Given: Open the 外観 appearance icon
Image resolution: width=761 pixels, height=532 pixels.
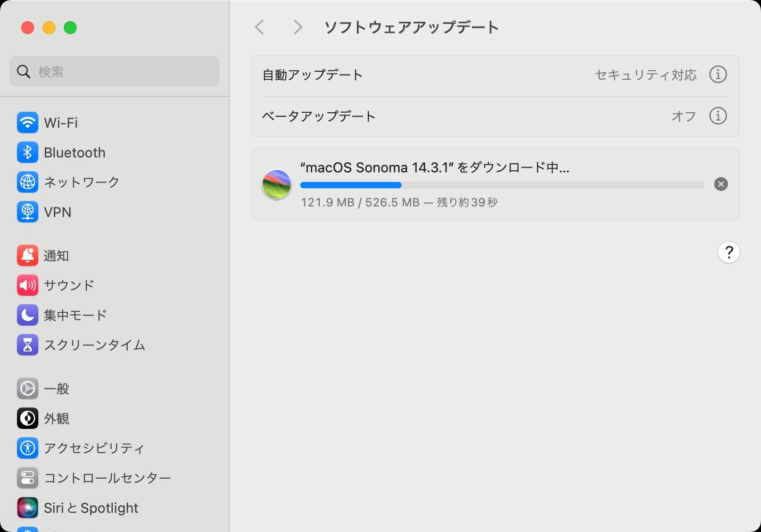Looking at the screenshot, I should click(27, 419).
